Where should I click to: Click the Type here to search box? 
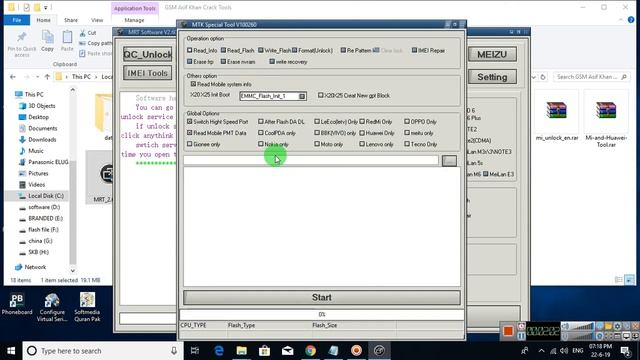click(x=102, y=351)
